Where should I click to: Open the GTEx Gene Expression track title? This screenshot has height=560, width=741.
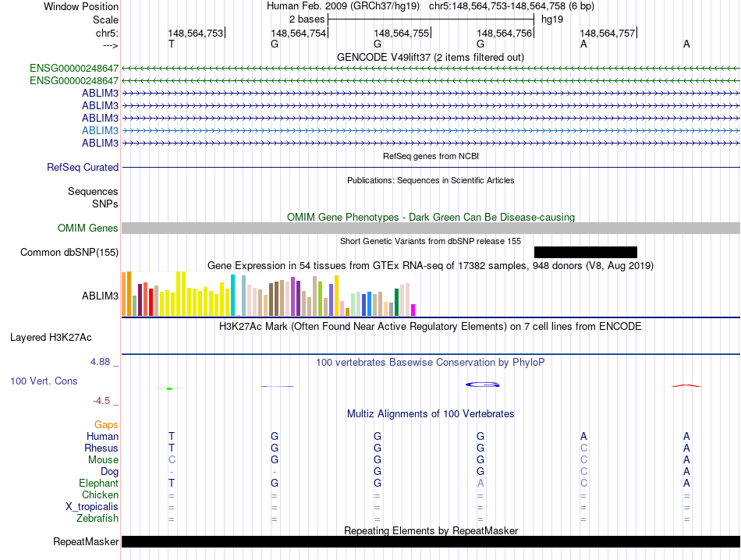(x=431, y=266)
